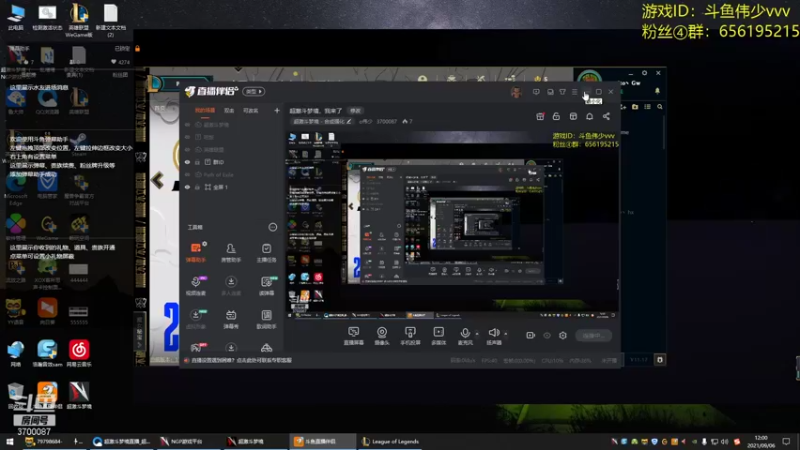800x450 pixels.
Task: Open the 主播任务 tool
Action: 266,252
